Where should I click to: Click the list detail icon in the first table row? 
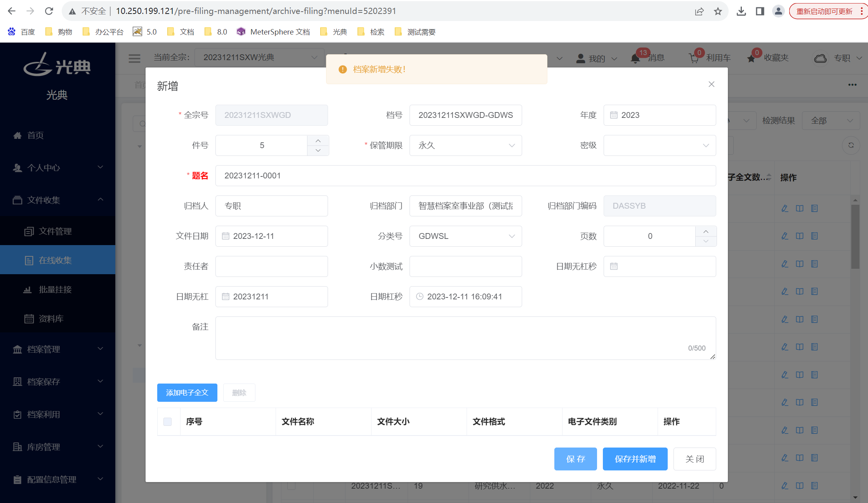point(814,208)
